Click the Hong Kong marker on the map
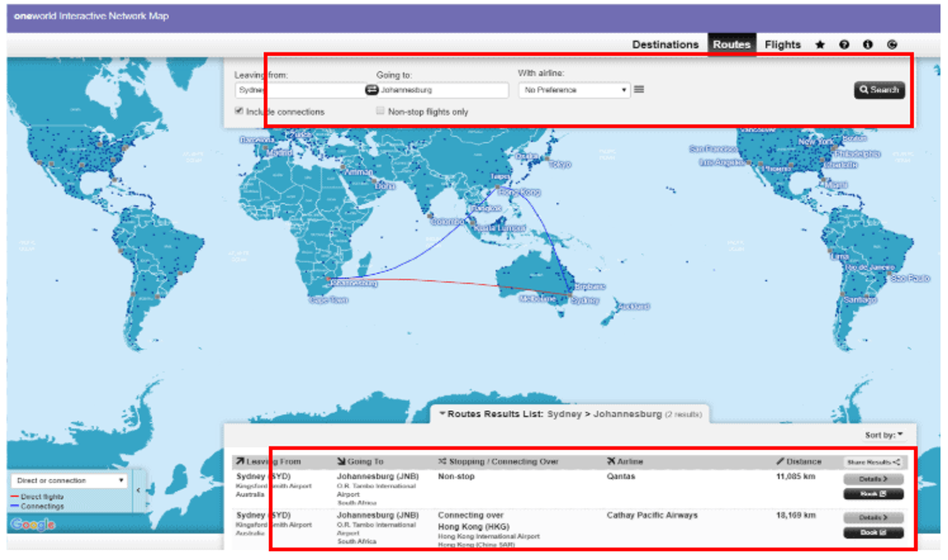Screen dimensions: 948x560 pos(497,187)
